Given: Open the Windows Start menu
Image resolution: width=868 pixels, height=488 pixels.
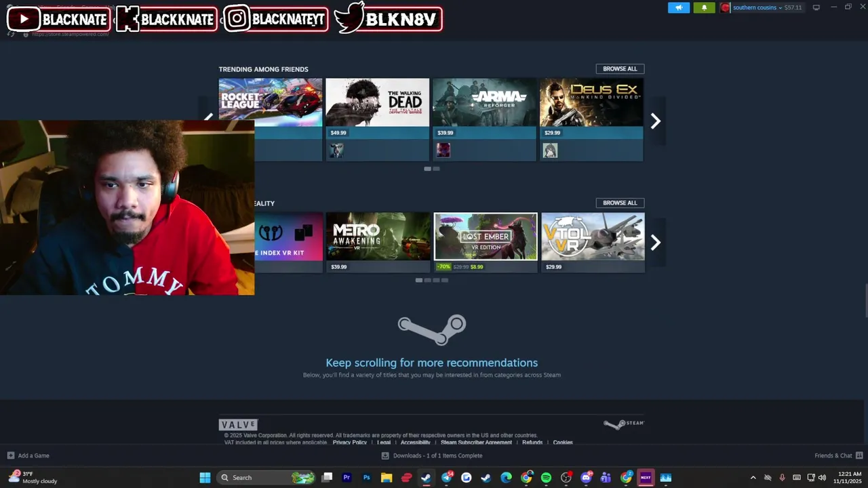Looking at the screenshot, I should 205,478.
